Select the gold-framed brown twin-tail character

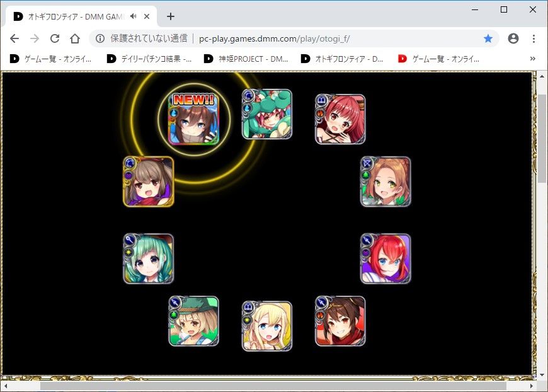(x=149, y=182)
